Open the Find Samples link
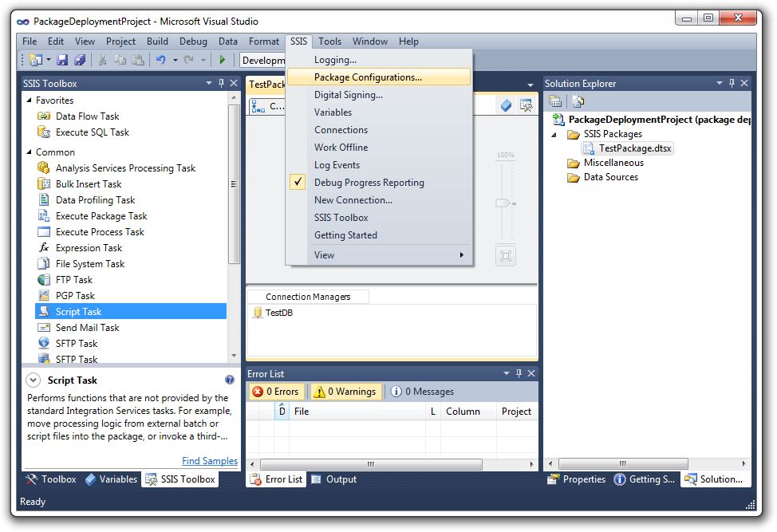 (x=210, y=461)
